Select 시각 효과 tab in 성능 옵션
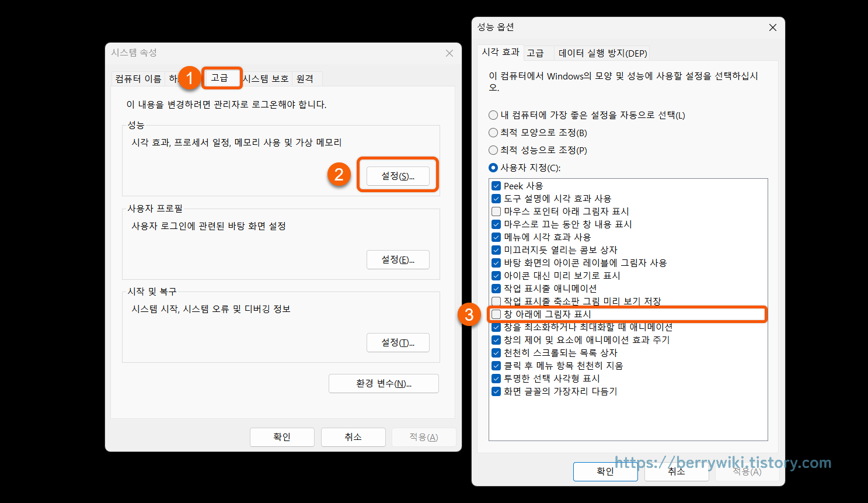868x503 pixels. coord(500,52)
